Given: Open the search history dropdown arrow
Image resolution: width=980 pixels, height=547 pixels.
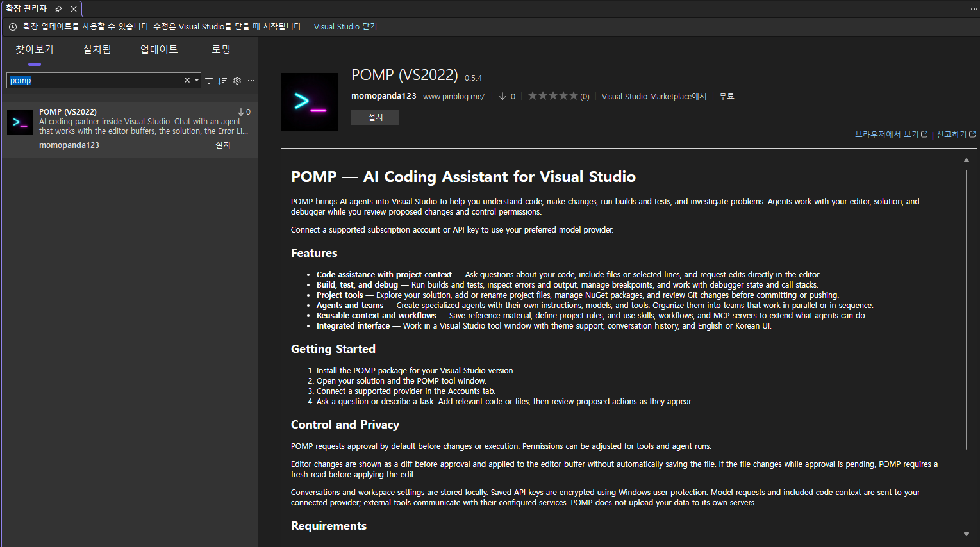Looking at the screenshot, I should 197,81.
